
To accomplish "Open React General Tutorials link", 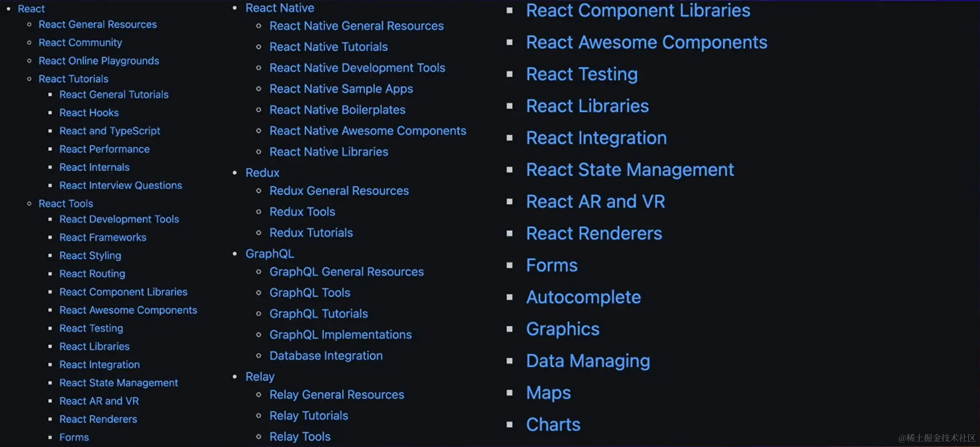I will point(114,94).
